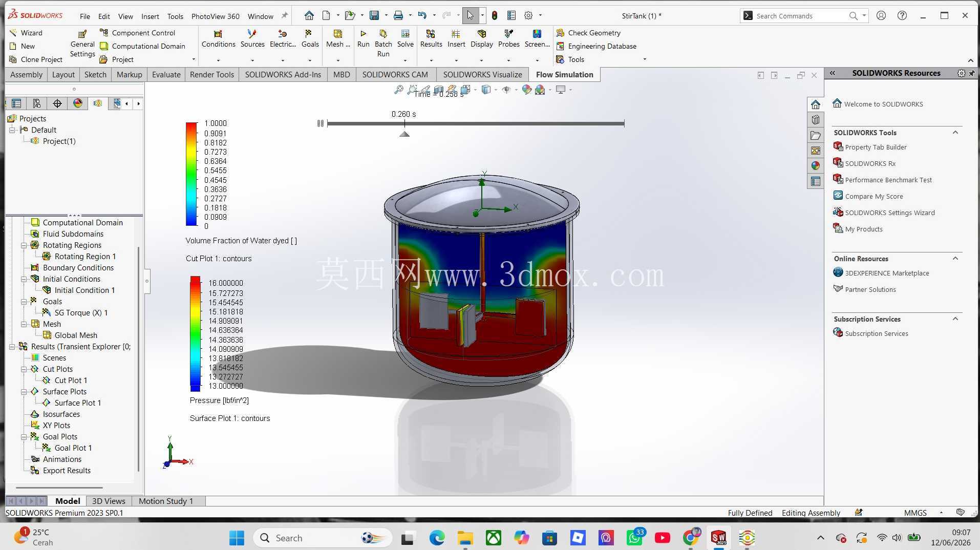The height and width of the screenshot is (550, 980).
Task: Pause the transient animation playback
Action: click(320, 123)
